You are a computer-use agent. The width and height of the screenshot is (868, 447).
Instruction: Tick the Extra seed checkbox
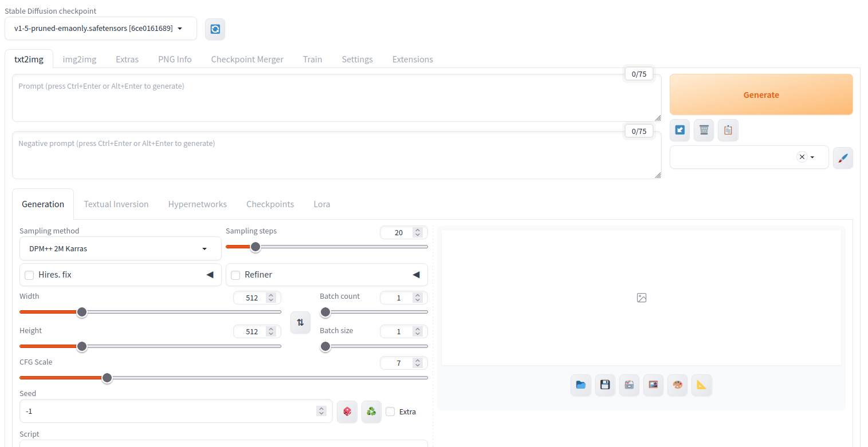pos(390,412)
